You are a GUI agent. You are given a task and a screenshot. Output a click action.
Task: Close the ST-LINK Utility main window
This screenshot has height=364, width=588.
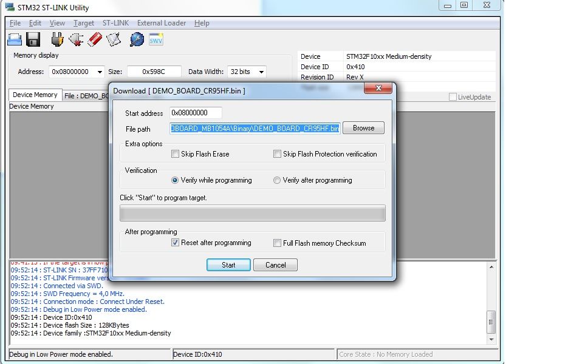[x=487, y=5]
